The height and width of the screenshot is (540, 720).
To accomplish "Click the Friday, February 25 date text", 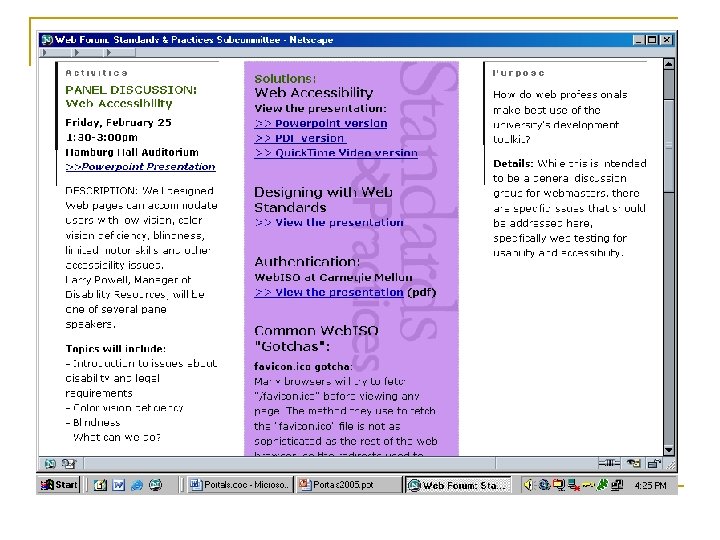I will [118, 123].
